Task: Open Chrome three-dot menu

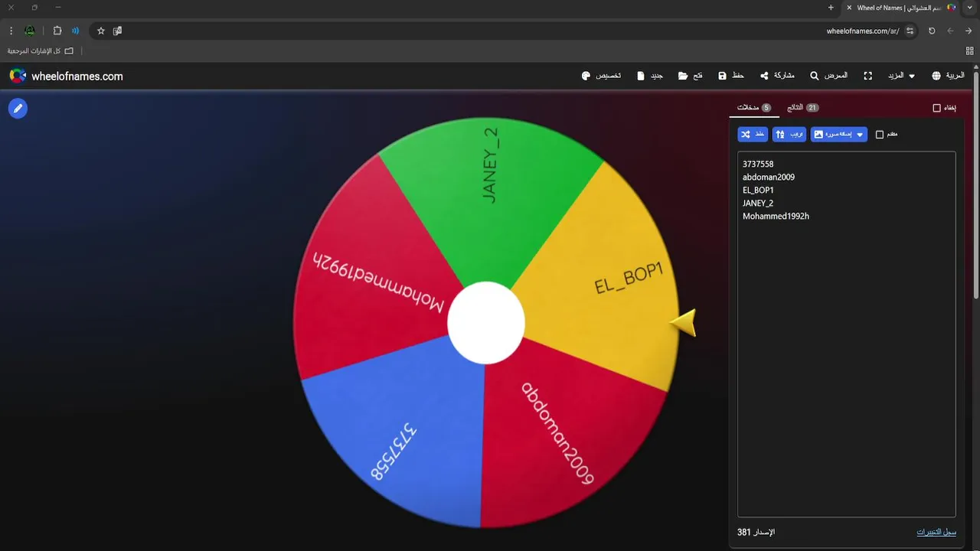Action: click(11, 31)
